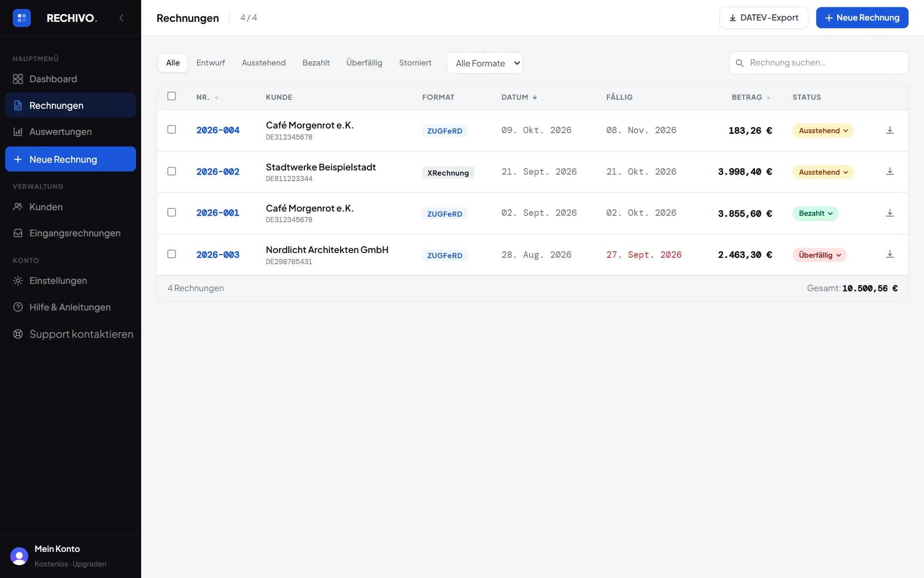Check the box for invoice 2026-003

(172, 254)
